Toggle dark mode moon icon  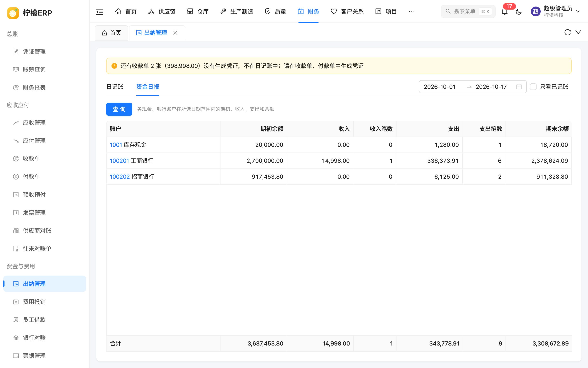(x=519, y=11)
